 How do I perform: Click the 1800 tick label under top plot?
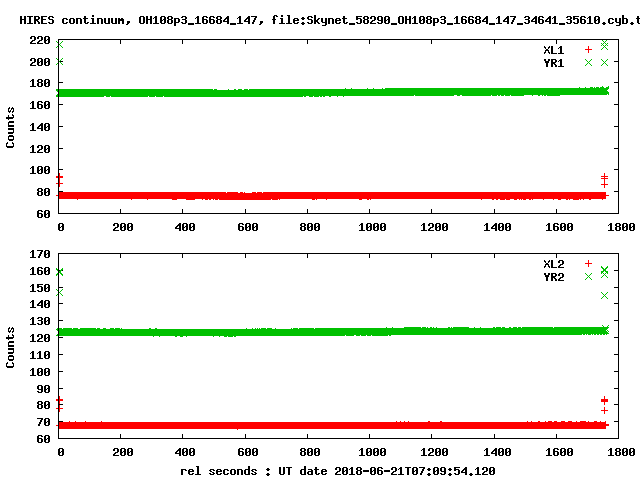pos(621,227)
